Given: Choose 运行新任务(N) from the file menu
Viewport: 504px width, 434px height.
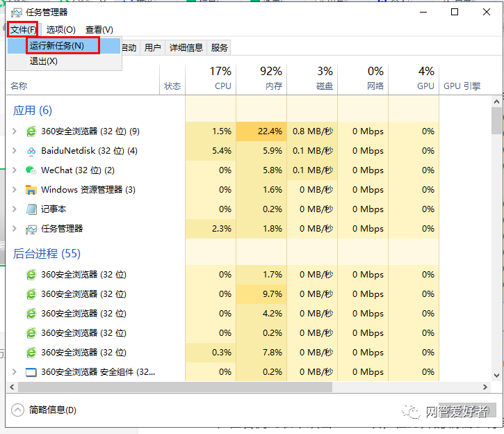Looking at the screenshot, I should pyautogui.click(x=63, y=46).
